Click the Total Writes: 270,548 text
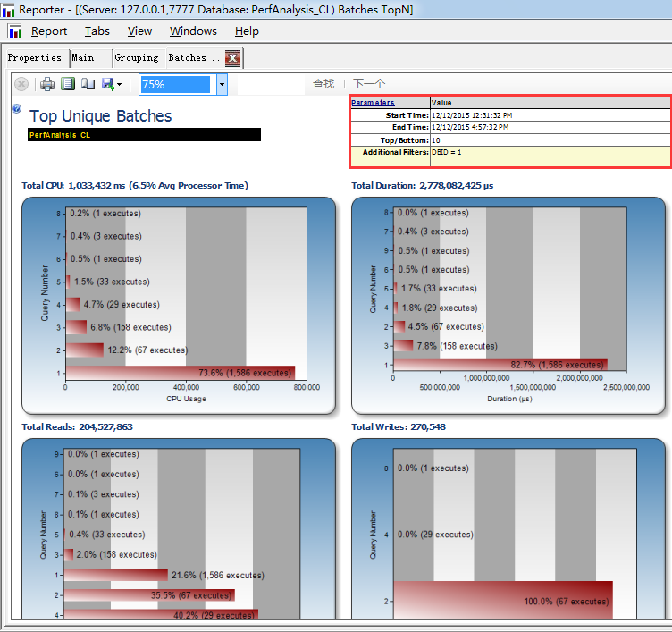This screenshot has width=672, height=632. coord(399,427)
